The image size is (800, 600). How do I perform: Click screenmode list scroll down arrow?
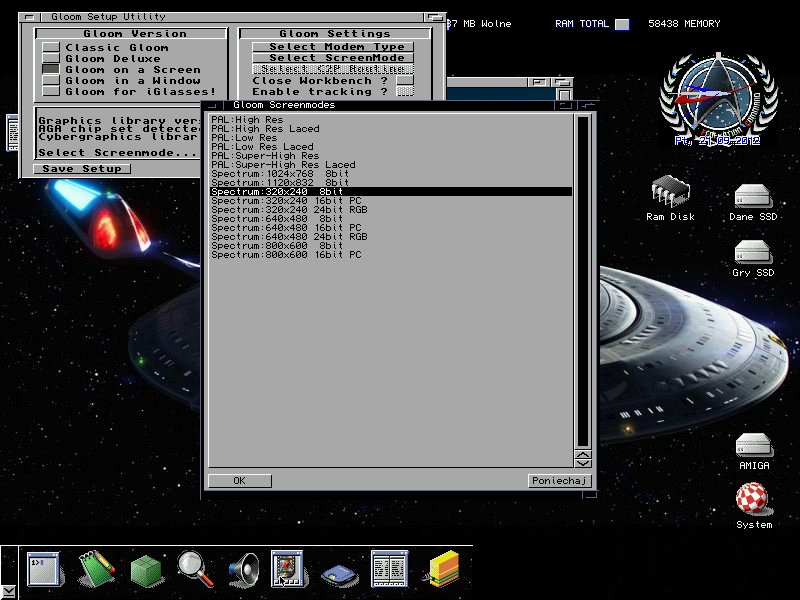(x=583, y=463)
